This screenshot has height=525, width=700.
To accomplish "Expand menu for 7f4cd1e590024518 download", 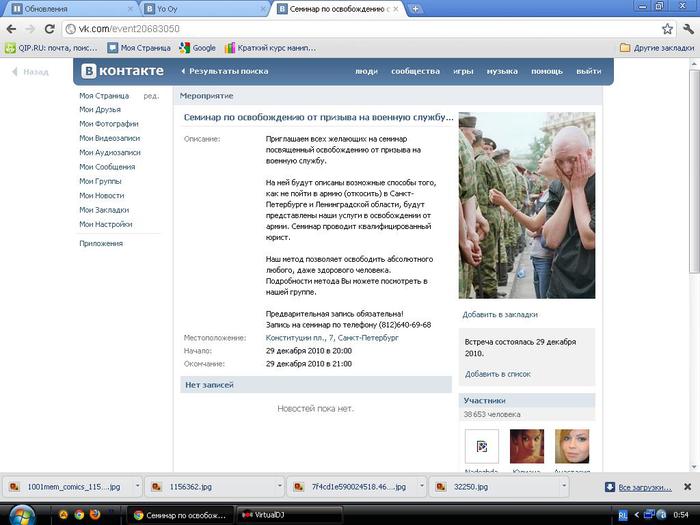I will pos(421,486).
